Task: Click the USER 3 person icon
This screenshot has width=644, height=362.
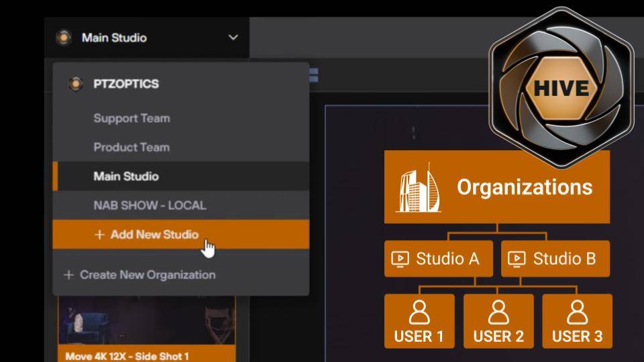Action: click(578, 313)
